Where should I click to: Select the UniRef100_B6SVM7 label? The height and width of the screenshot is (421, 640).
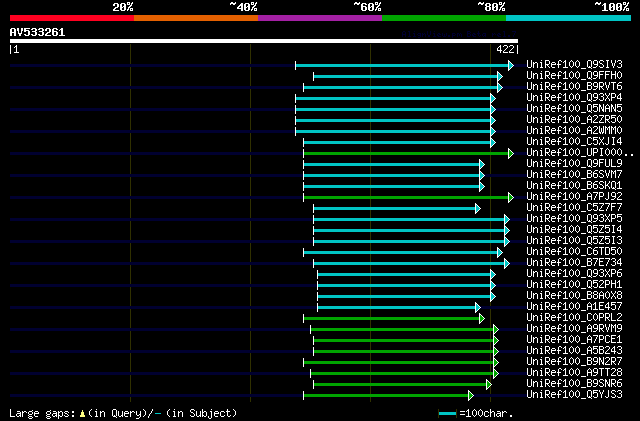[574, 175]
